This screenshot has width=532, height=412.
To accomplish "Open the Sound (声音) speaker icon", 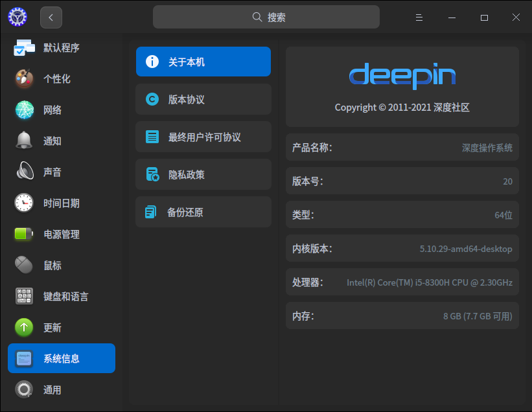I will [x=24, y=172].
